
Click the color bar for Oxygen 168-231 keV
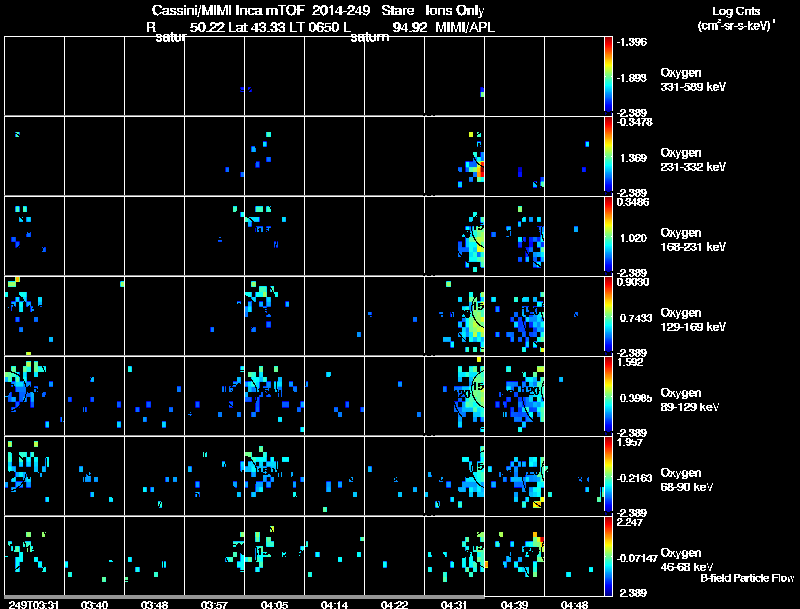click(608, 235)
